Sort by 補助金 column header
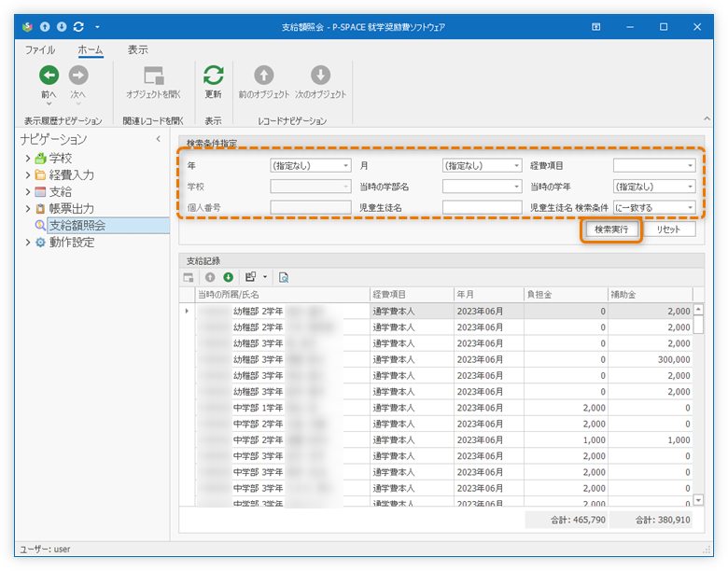 pyautogui.click(x=650, y=295)
